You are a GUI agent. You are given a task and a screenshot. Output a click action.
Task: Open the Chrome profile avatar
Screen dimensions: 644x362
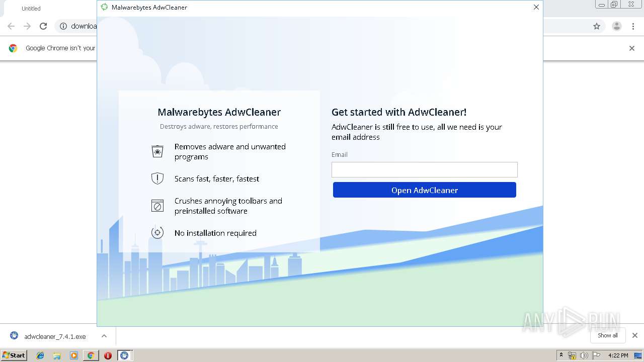tap(617, 26)
